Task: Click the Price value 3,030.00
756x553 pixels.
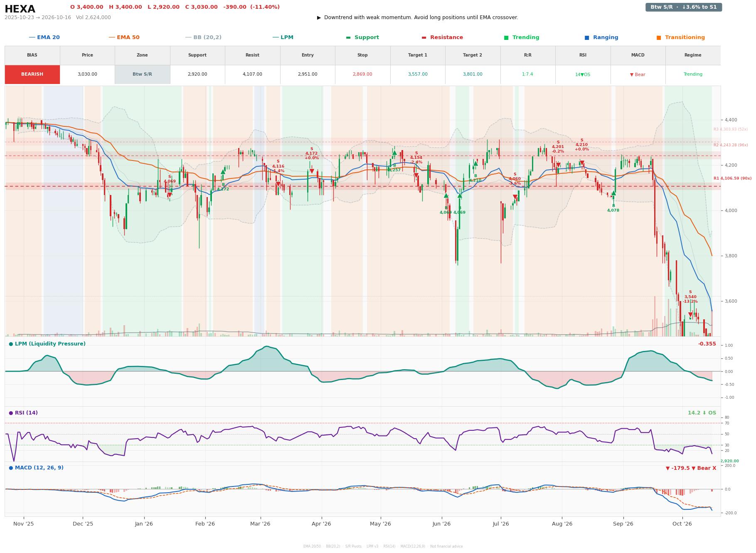Action: (87, 74)
